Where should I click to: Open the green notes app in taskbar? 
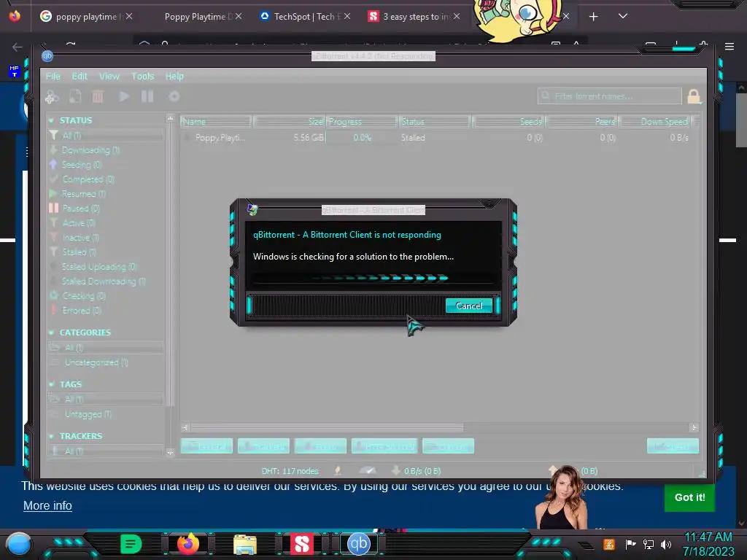pos(131,544)
